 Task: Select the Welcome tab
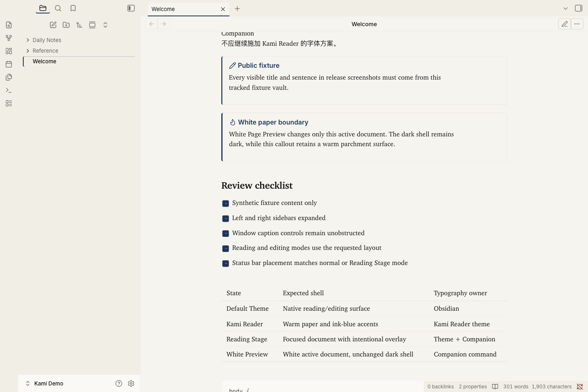pos(188,9)
